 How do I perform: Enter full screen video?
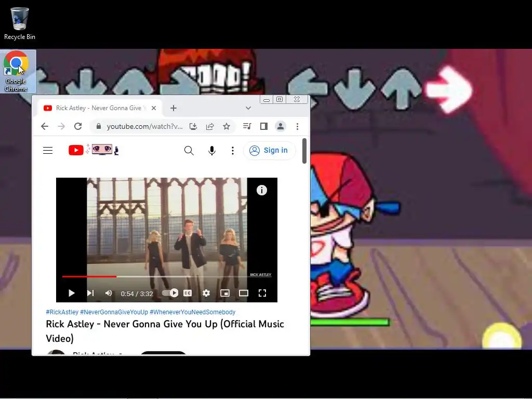click(262, 293)
